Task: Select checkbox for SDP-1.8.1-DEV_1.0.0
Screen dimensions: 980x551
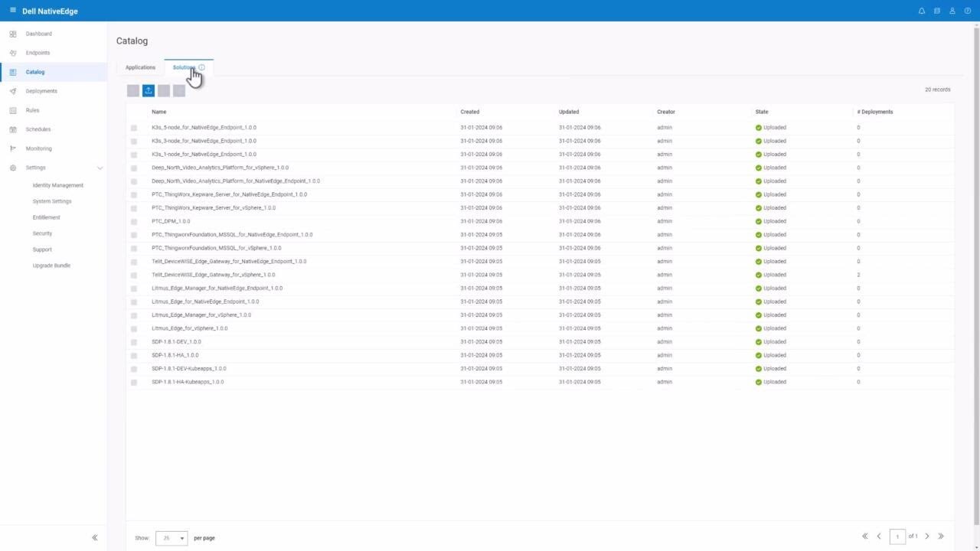Action: [x=134, y=342]
